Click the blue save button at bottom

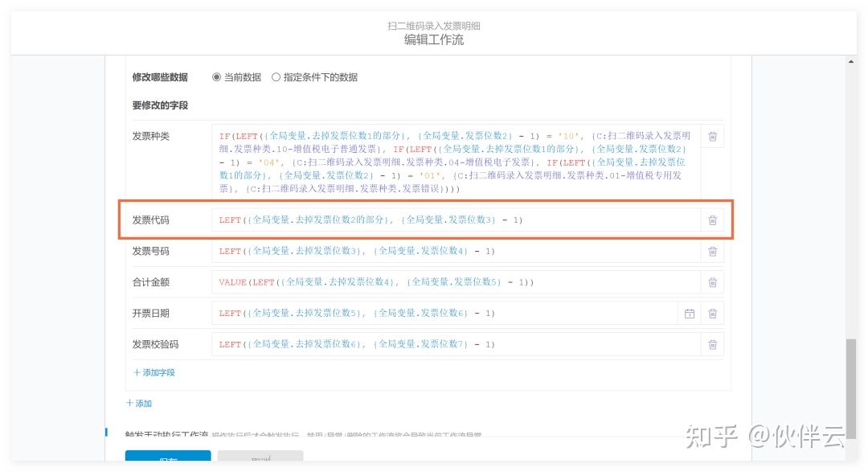[168, 458]
